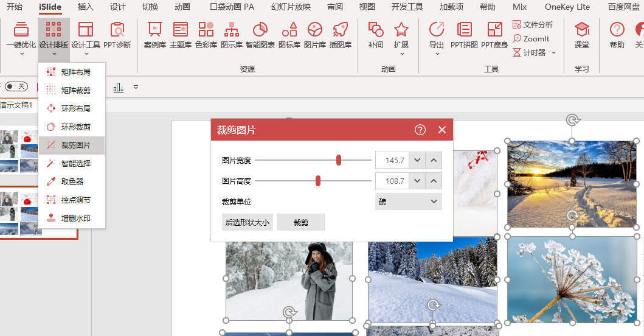Screen dimensions: 644x336
Task: Open the PPT瘦身 slimming tool
Action: click(x=494, y=35)
